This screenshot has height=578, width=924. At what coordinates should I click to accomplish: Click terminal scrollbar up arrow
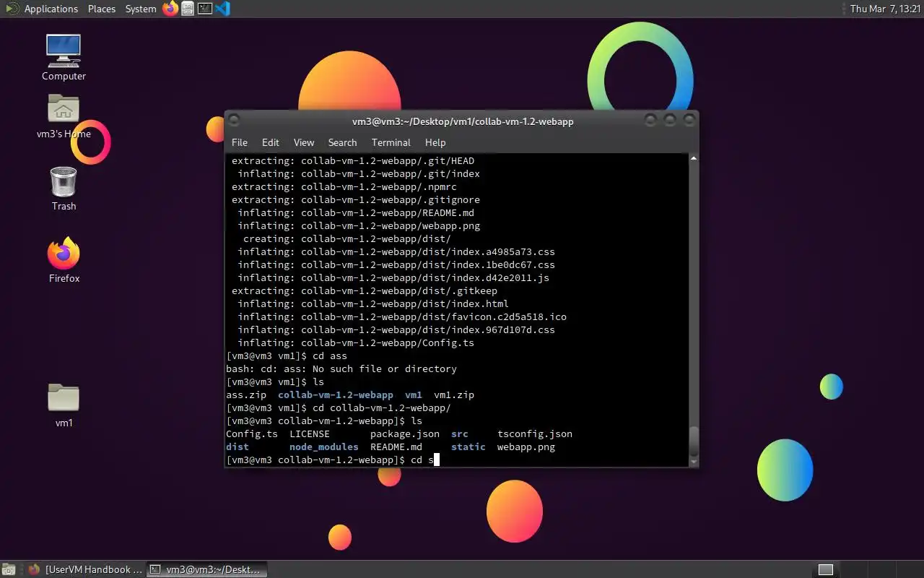click(694, 158)
